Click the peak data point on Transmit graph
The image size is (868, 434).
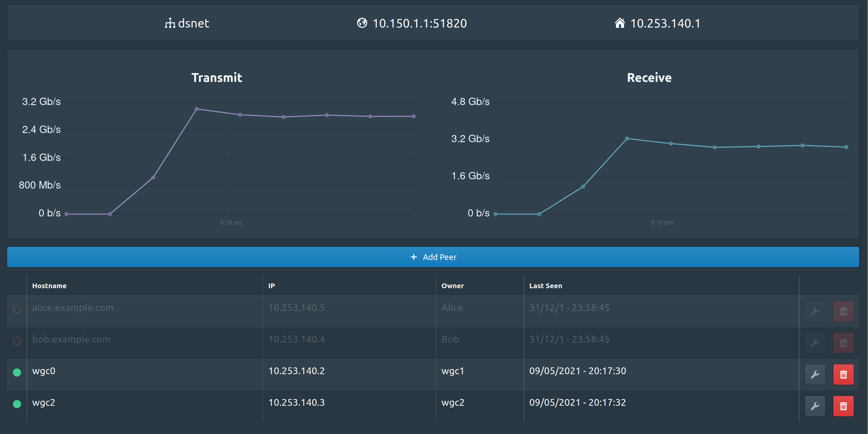(x=197, y=109)
